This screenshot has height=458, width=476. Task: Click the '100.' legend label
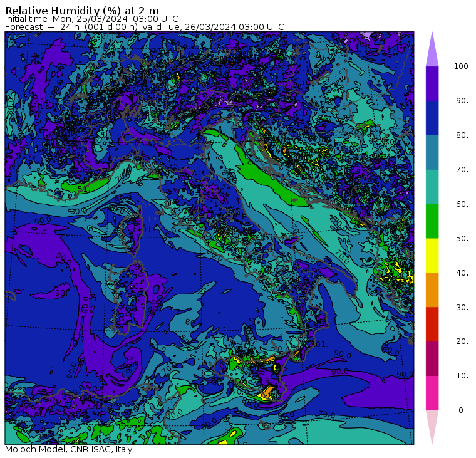coord(462,66)
